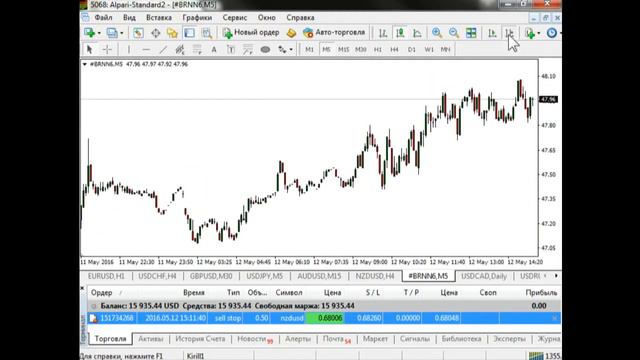Close the Terminal panel with its x
The height and width of the screenshot is (360, 640).
82,288
